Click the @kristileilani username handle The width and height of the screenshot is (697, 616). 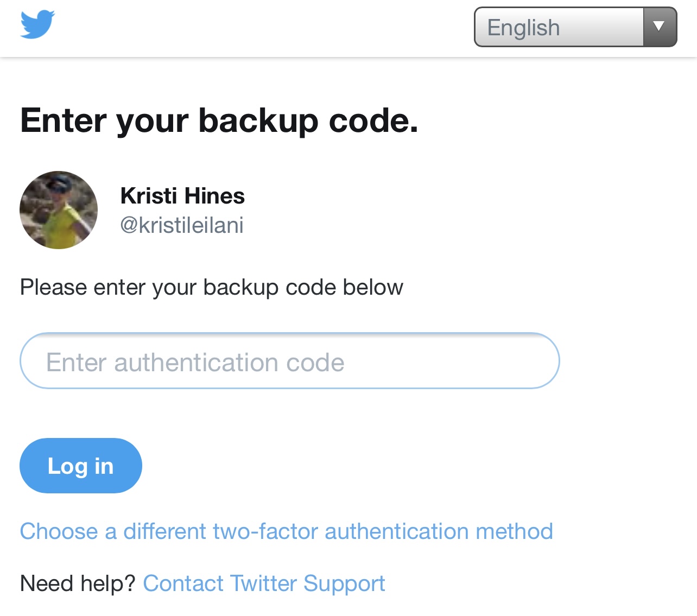pos(182,225)
